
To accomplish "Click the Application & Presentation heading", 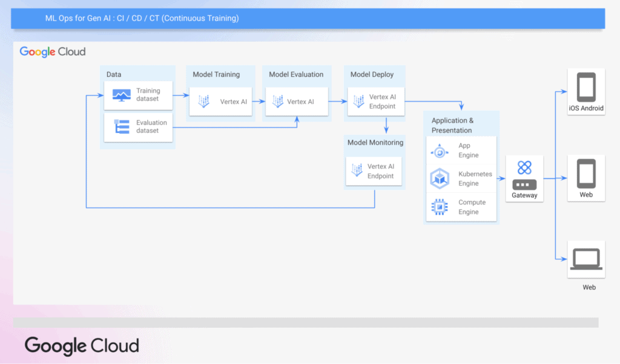I will [452, 125].
